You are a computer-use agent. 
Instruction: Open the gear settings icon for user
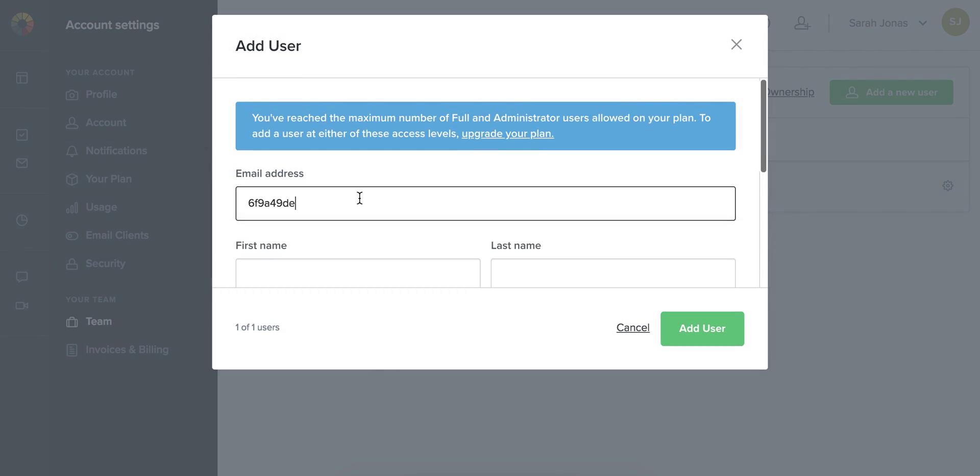947,186
